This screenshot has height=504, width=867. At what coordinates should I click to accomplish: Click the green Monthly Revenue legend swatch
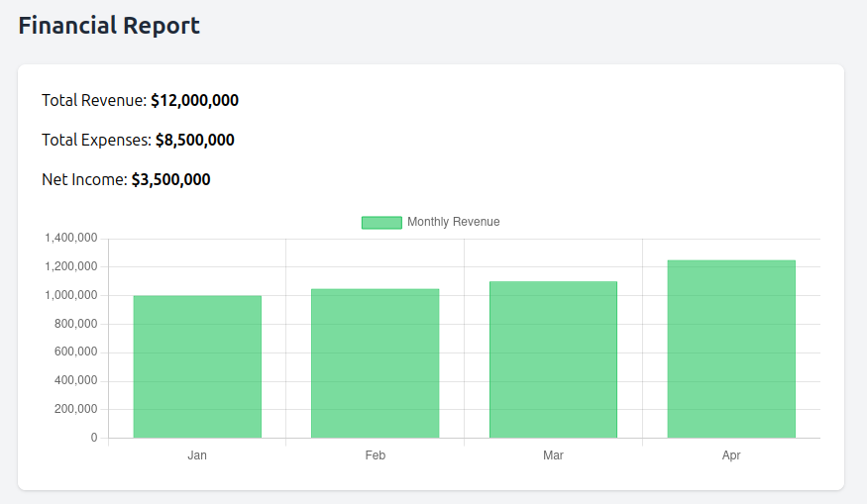[x=381, y=223]
